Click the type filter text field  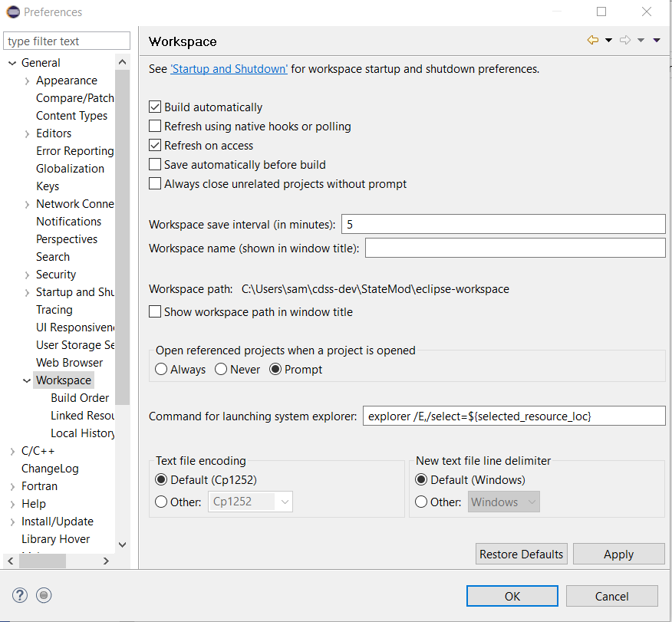coord(67,41)
